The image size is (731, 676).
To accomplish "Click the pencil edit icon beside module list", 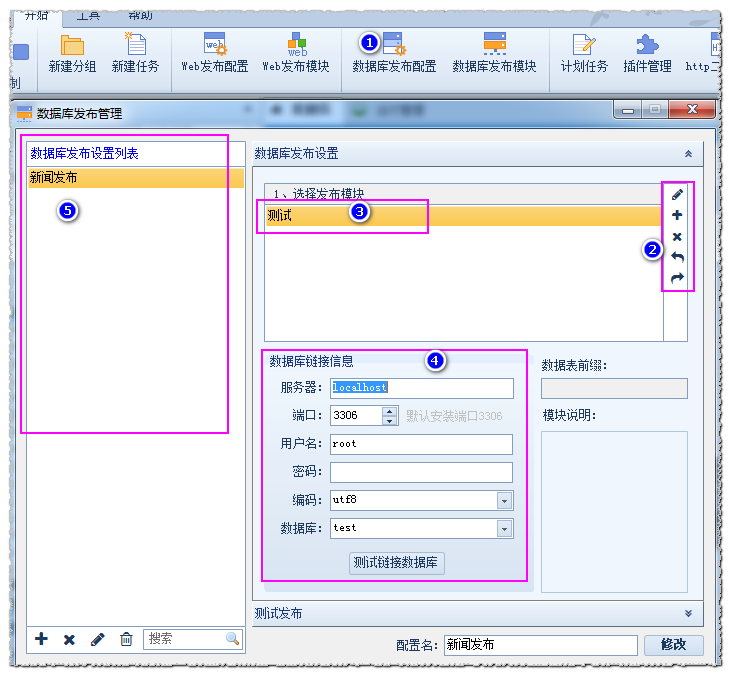I will click(677, 194).
